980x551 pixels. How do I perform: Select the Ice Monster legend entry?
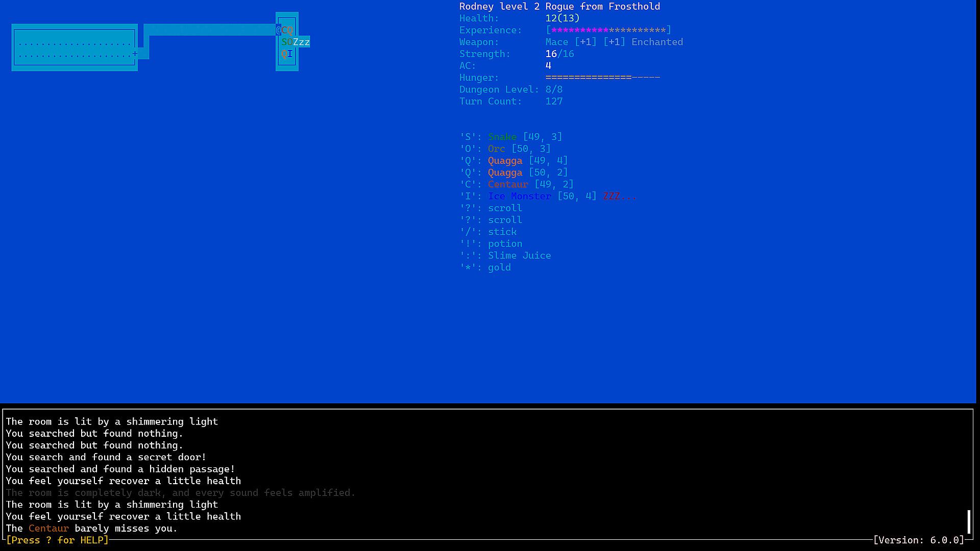(519, 196)
